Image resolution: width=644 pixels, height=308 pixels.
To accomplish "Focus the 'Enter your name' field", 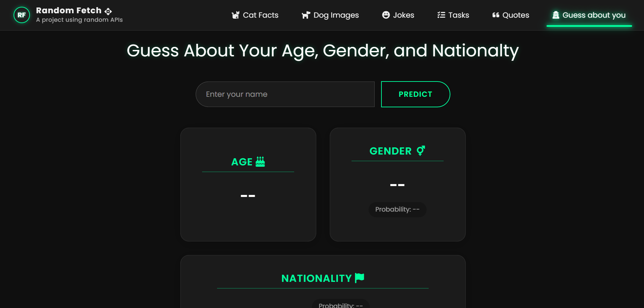I will (x=285, y=94).
